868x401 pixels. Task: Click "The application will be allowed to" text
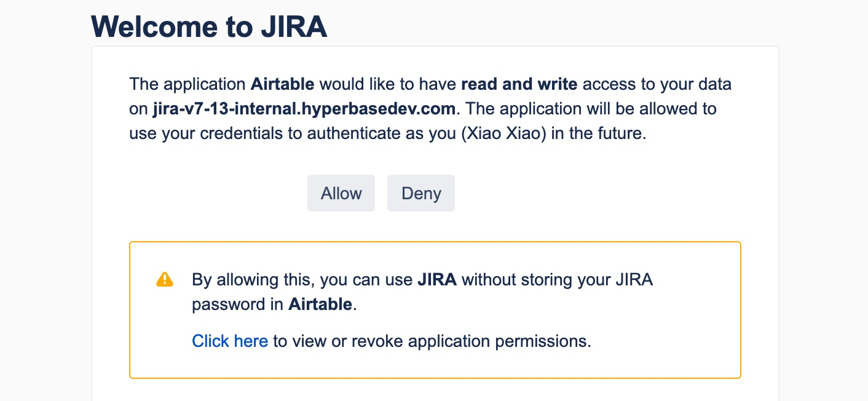[x=590, y=109]
